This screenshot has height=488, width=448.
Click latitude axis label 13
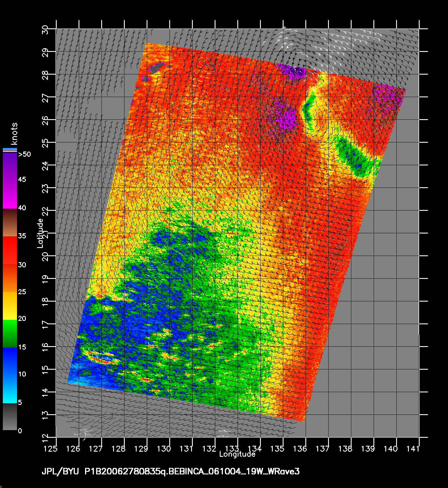click(45, 415)
